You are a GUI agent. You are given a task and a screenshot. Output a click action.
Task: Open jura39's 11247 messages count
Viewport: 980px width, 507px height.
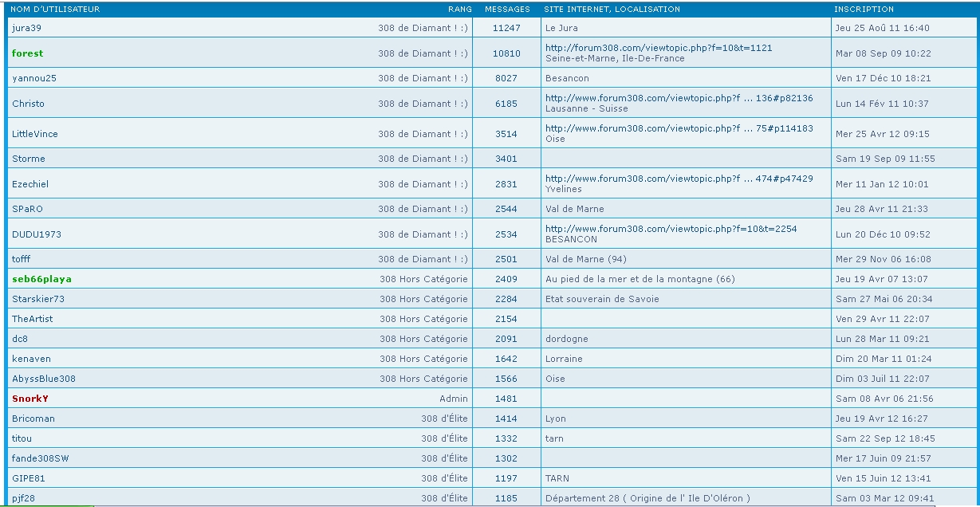click(x=506, y=28)
